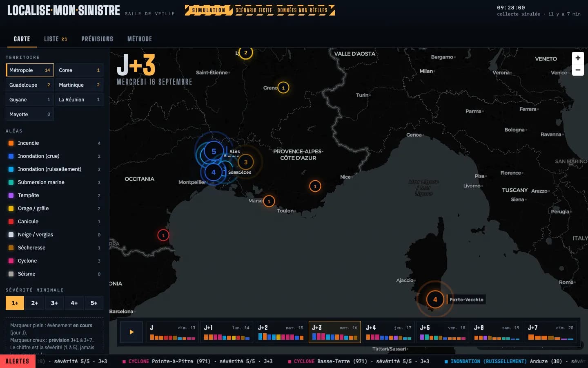Jump to J+6 (sam. 19) on timeline
The height and width of the screenshot is (368, 588).
coord(497,332)
